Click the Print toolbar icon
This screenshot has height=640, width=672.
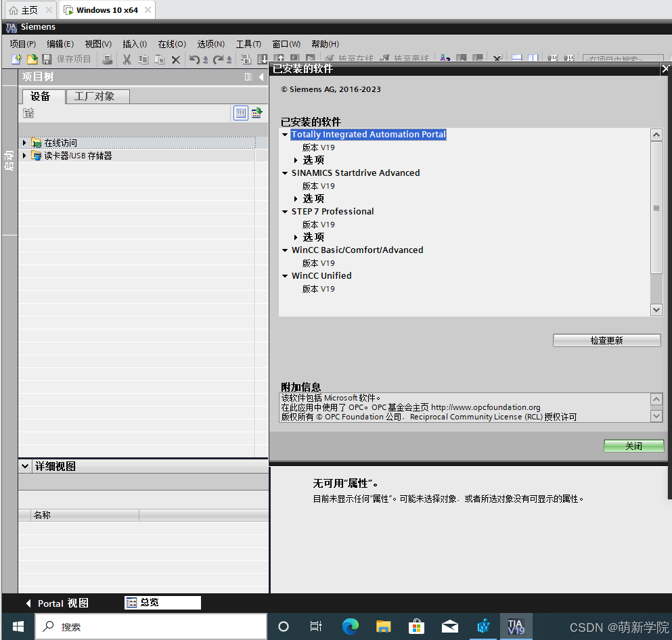pyautogui.click(x=108, y=59)
